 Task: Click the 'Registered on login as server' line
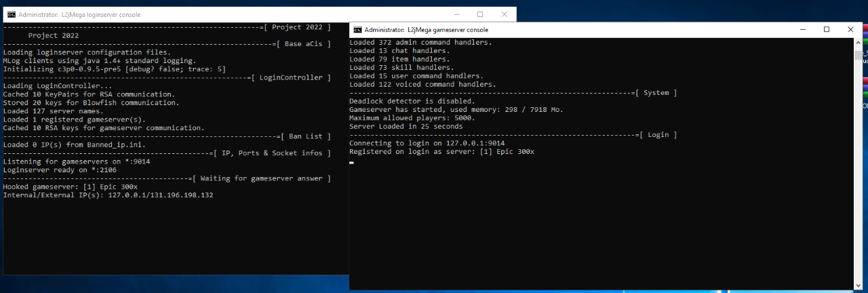(441, 152)
